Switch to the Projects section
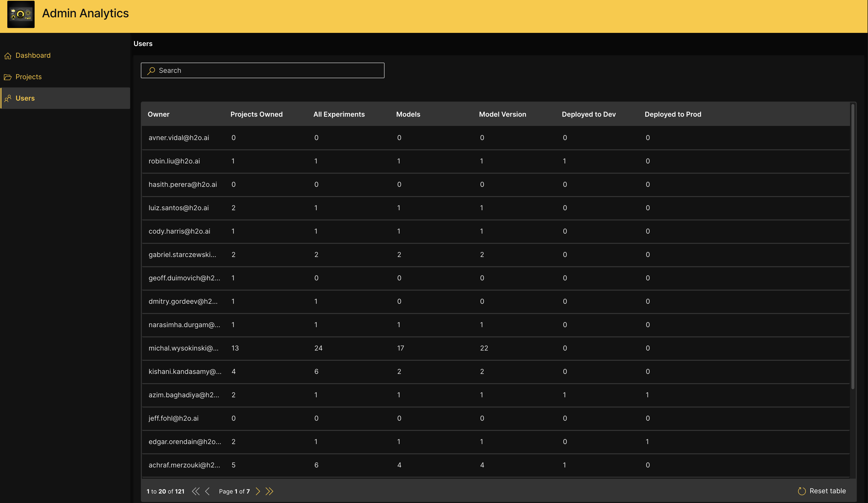Screen dimensions: 868x503 [29, 77]
